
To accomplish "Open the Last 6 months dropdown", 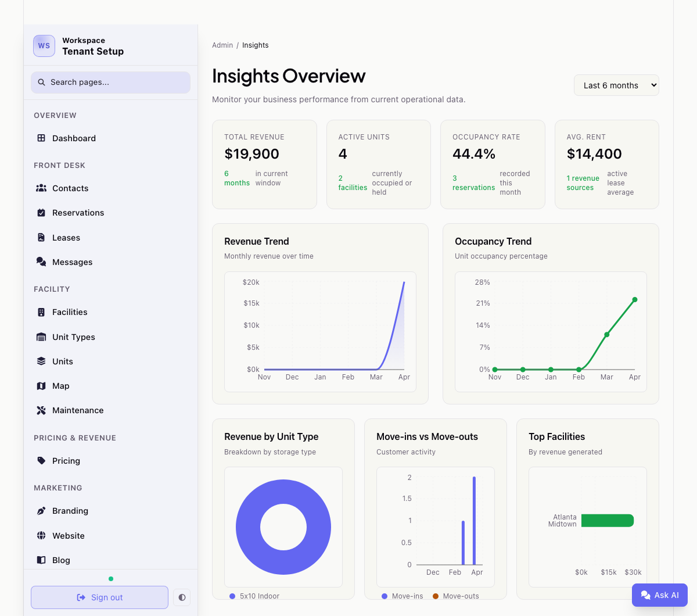I will (x=616, y=85).
